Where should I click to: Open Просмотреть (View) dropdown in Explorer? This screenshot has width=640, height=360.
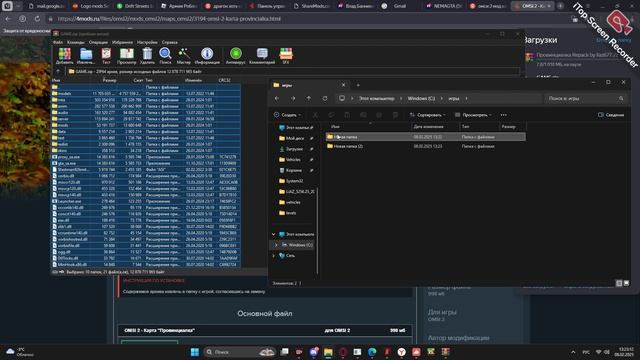pyautogui.click(x=473, y=115)
